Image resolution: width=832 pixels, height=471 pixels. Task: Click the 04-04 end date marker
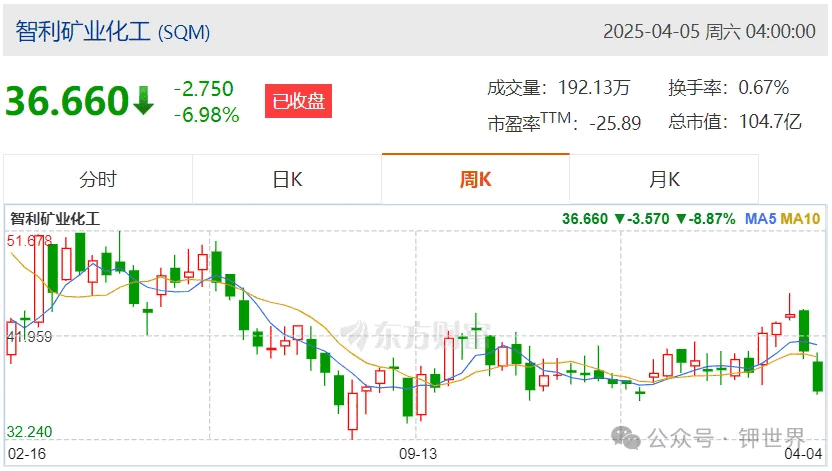[803, 454]
